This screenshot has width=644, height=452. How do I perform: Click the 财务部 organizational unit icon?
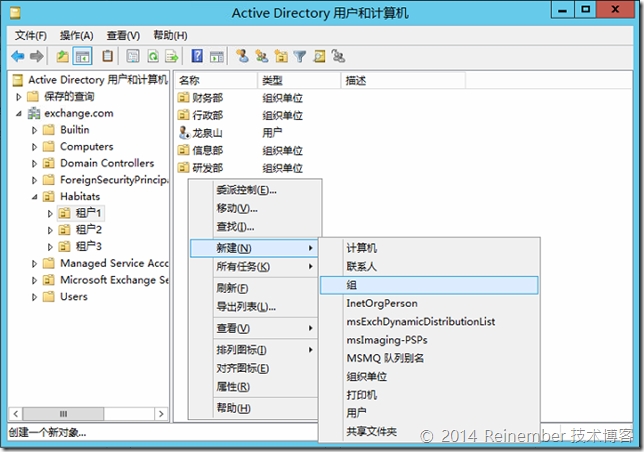coord(183,98)
